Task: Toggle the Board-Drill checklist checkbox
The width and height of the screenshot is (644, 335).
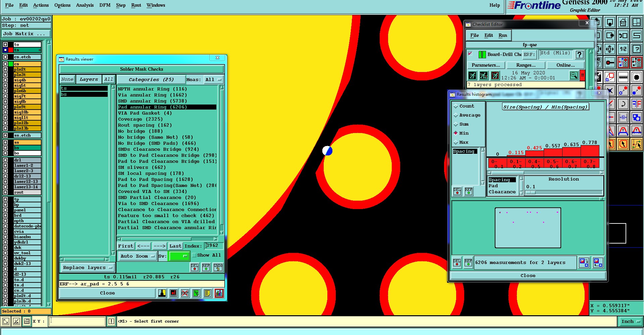Action: click(470, 54)
